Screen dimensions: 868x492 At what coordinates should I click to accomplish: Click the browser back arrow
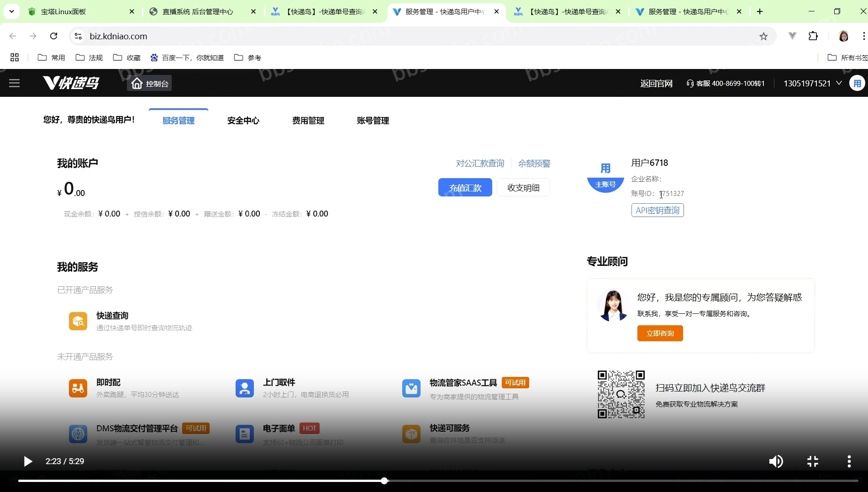point(13,36)
